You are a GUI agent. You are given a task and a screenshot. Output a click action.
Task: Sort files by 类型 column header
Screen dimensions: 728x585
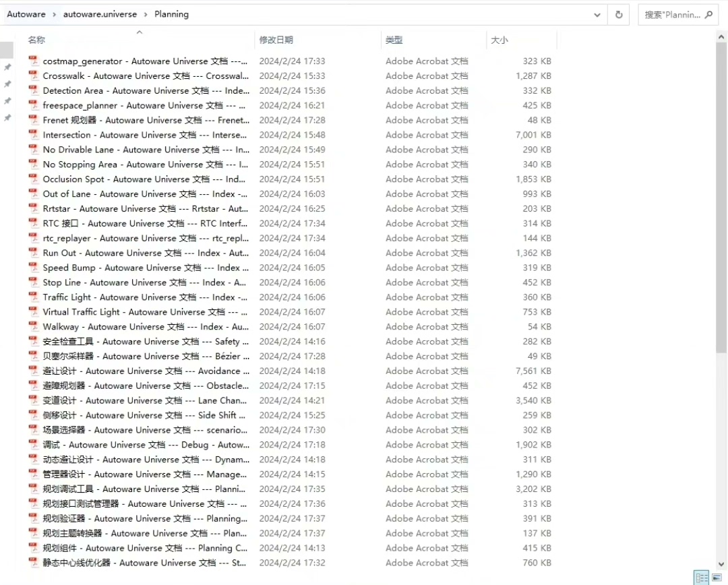[x=394, y=40]
